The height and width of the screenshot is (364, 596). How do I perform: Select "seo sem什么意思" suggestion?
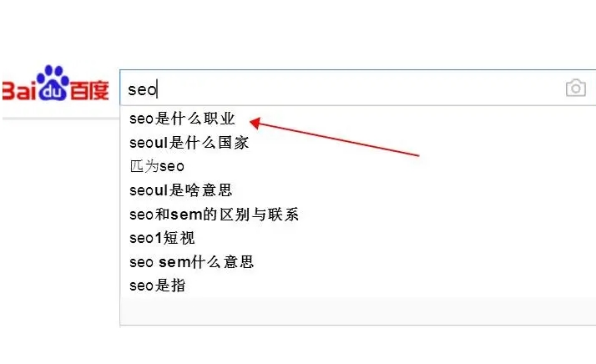(x=191, y=262)
